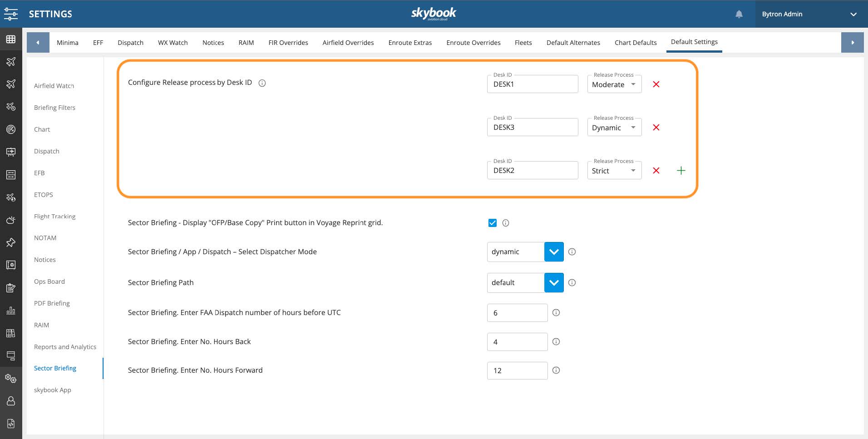
Task: Switch to the FIR Overrides tab
Action: [288, 43]
